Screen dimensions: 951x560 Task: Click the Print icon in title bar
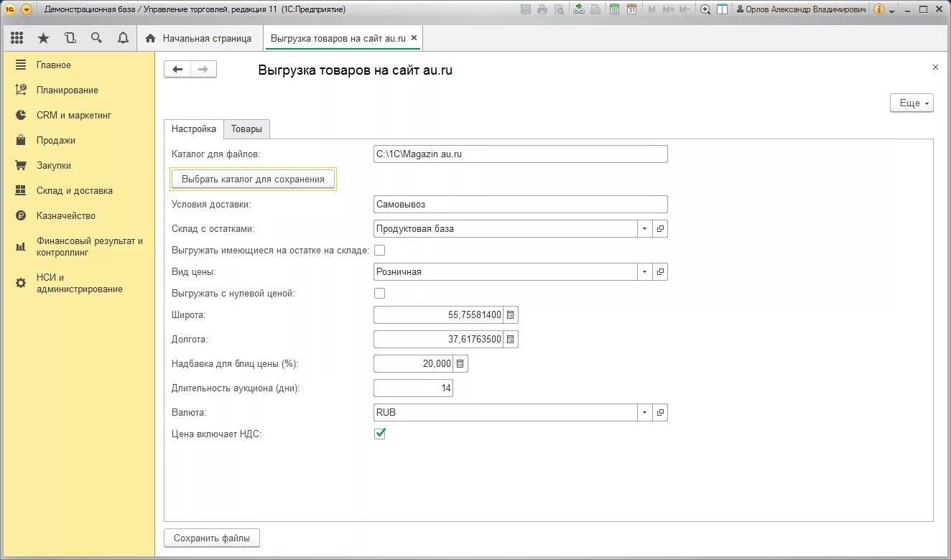pos(542,9)
